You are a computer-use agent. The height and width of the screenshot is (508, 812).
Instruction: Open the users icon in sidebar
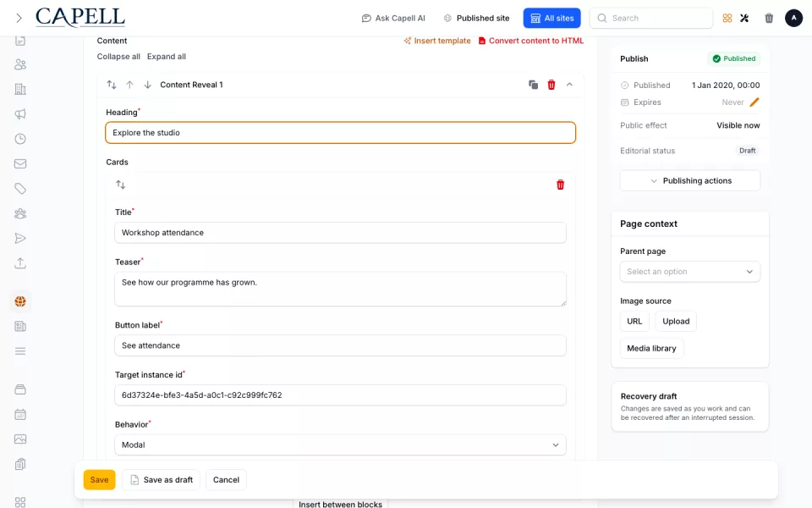click(x=20, y=64)
